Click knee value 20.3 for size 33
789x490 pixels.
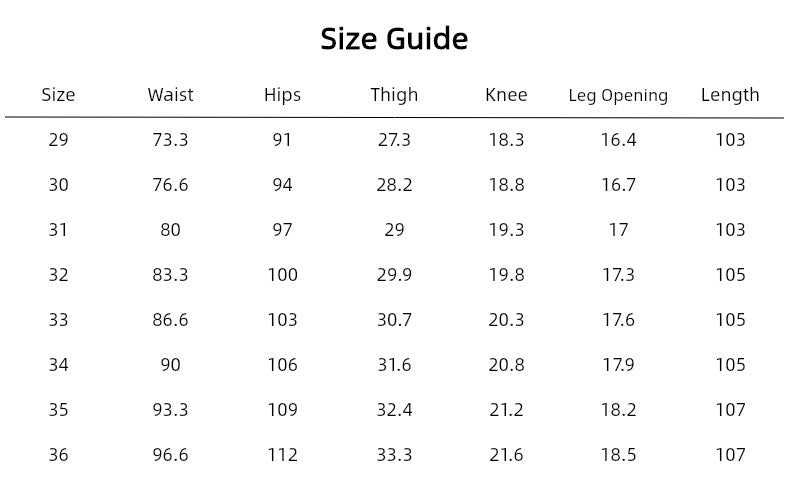pos(506,320)
